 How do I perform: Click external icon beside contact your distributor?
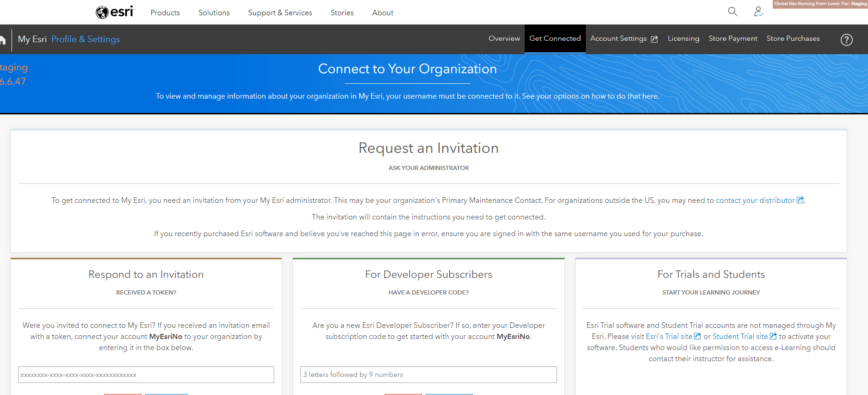coord(800,200)
